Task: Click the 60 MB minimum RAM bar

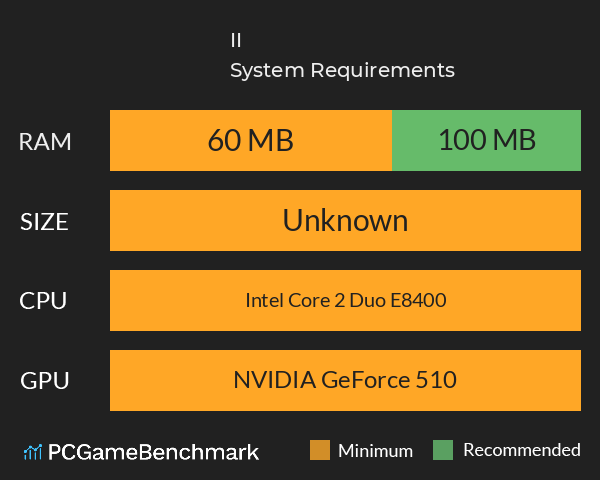Action: [251, 140]
